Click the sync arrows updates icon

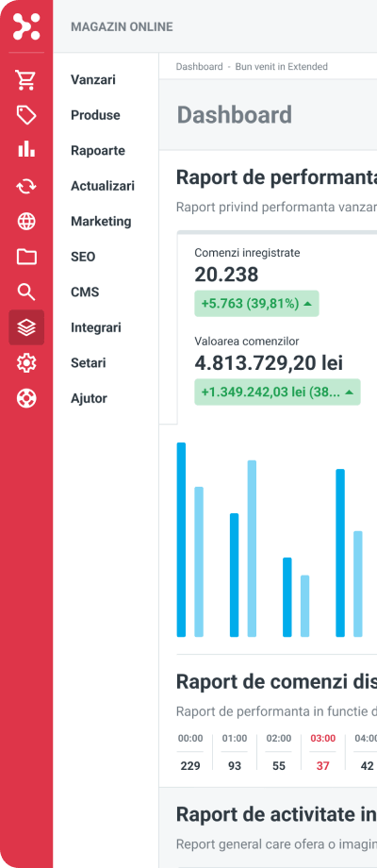point(26,187)
